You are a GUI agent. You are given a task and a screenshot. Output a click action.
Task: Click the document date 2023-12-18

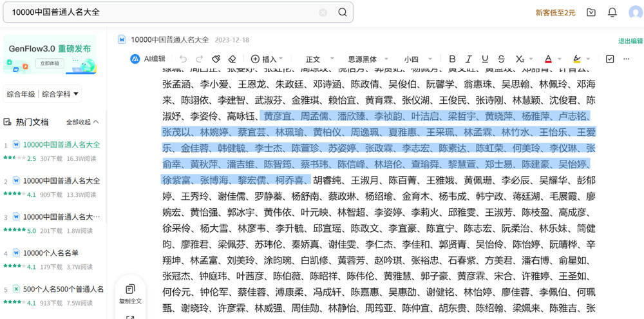[x=232, y=40]
